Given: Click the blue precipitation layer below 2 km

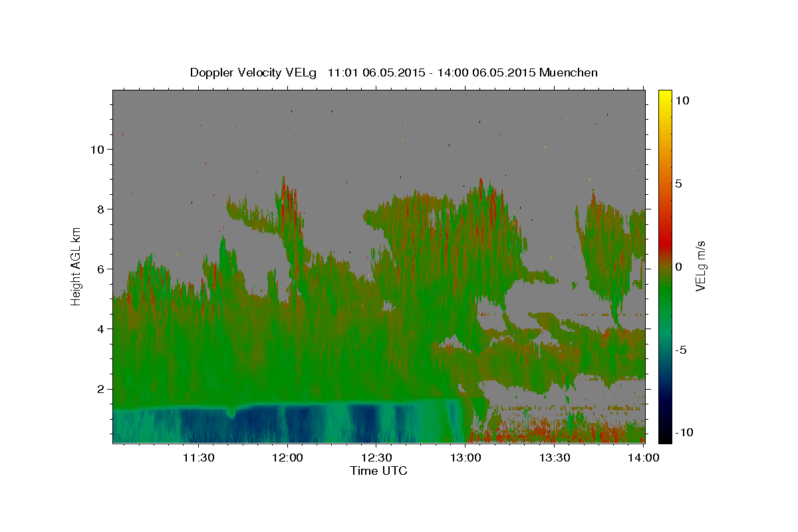Looking at the screenshot, I should tap(286, 424).
